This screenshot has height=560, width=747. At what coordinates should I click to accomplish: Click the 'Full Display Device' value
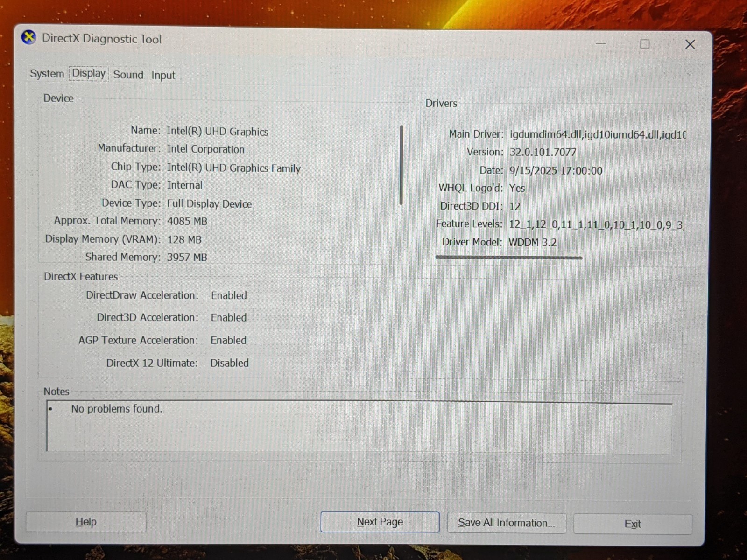[209, 204]
